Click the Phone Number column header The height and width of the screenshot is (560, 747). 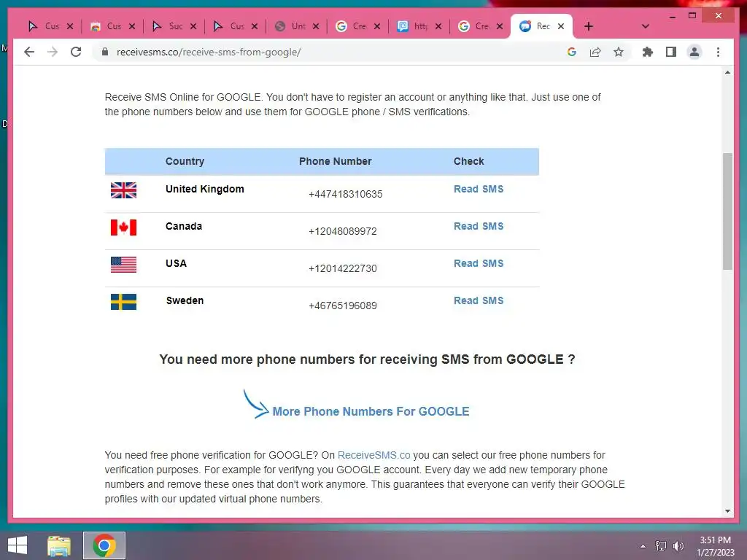coord(336,161)
